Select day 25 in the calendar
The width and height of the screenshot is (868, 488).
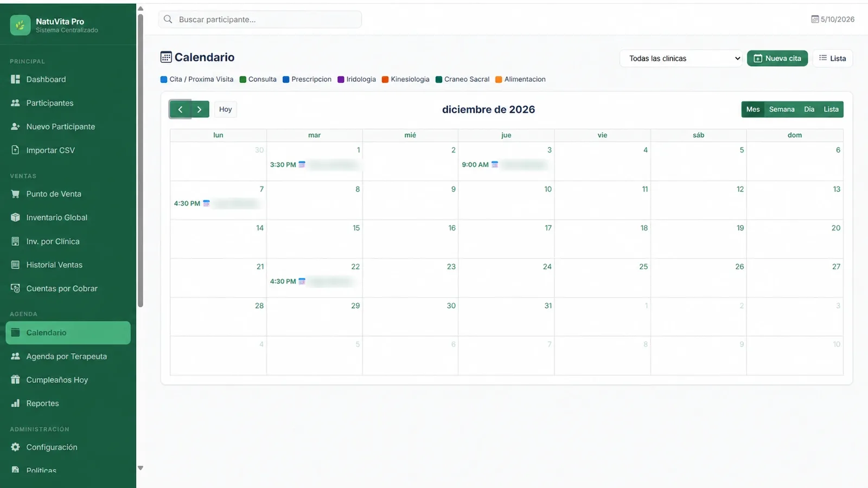point(643,267)
